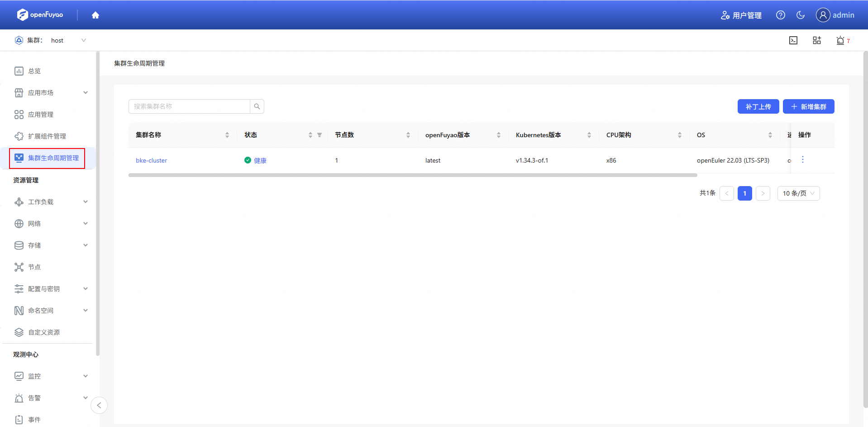Click the 新增集群 button

(x=808, y=106)
